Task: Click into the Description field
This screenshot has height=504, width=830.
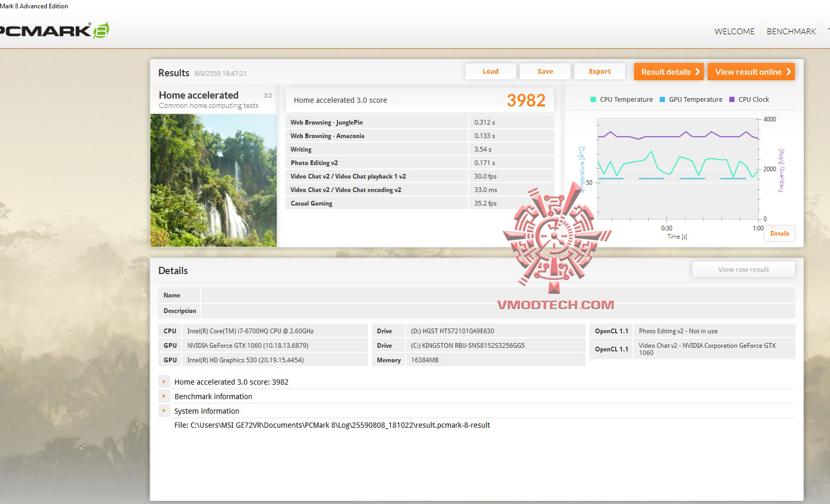Action: pyautogui.click(x=498, y=311)
